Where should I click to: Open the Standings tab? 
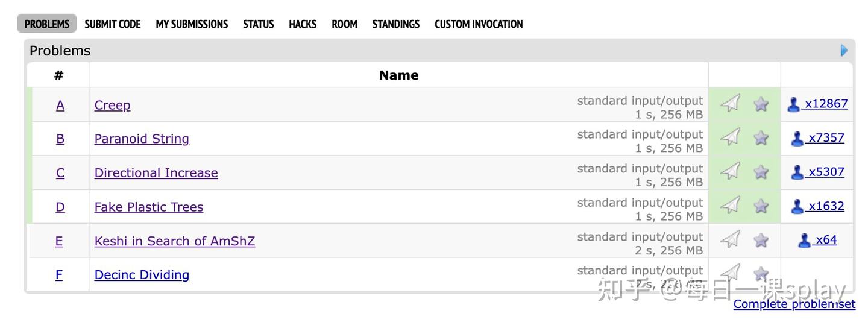(396, 24)
